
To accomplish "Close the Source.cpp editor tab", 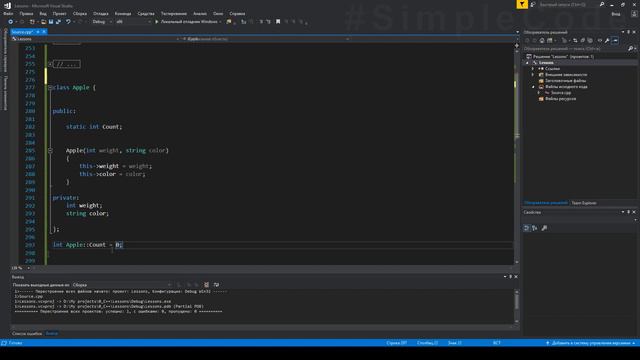I will tap(44, 32).
